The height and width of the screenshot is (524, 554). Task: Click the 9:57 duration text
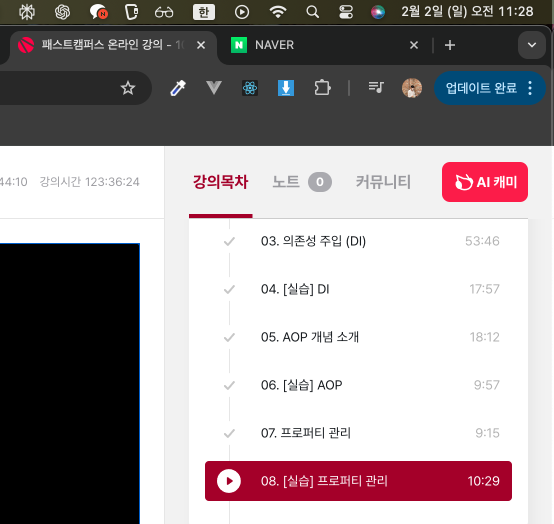tap(487, 385)
